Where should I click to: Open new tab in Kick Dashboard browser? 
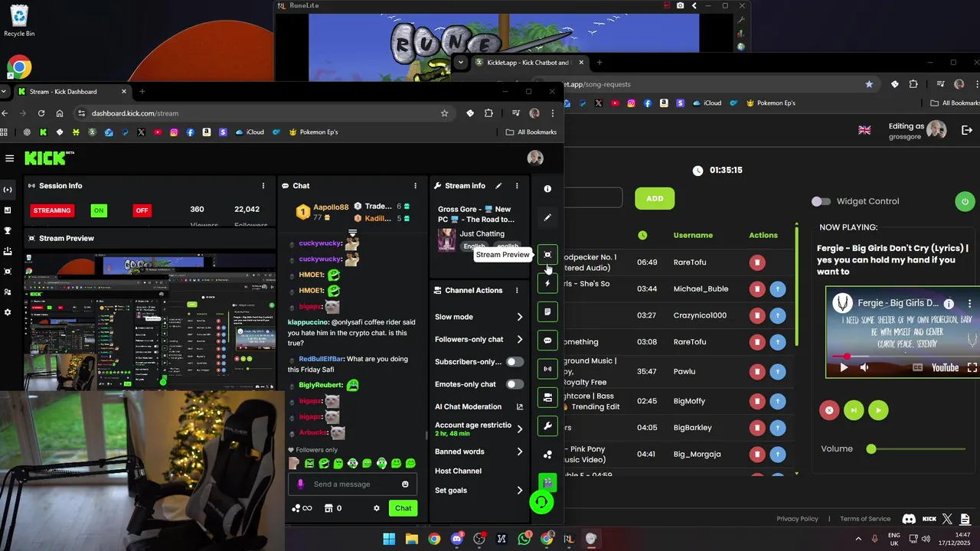click(x=142, y=92)
